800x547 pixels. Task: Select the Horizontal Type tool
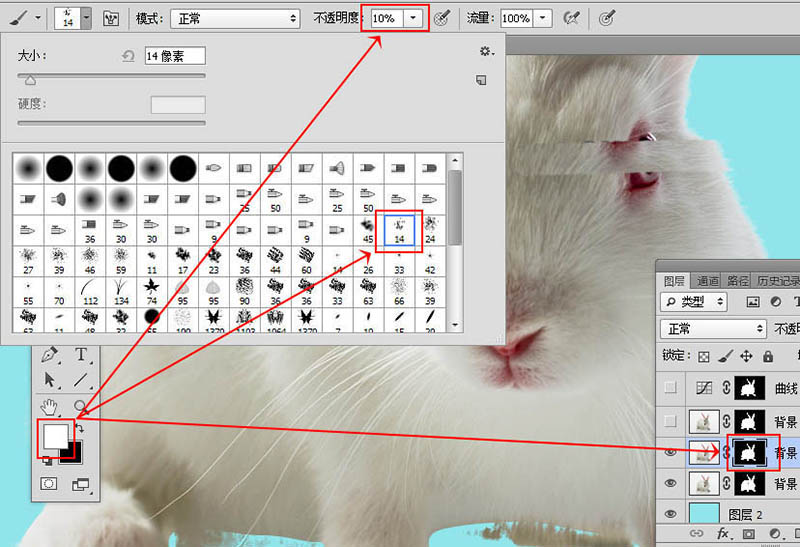point(81,355)
